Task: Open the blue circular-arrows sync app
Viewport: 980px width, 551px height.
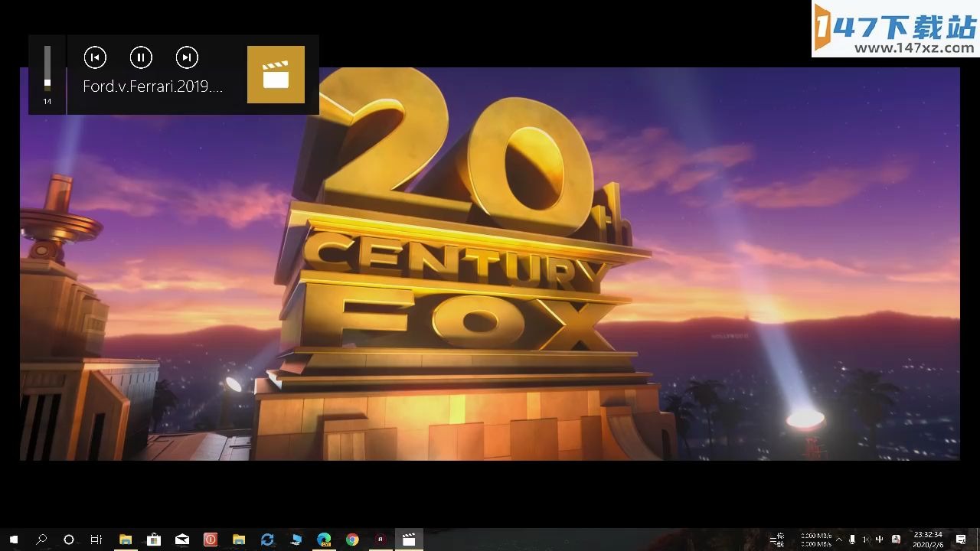Action: click(x=267, y=540)
